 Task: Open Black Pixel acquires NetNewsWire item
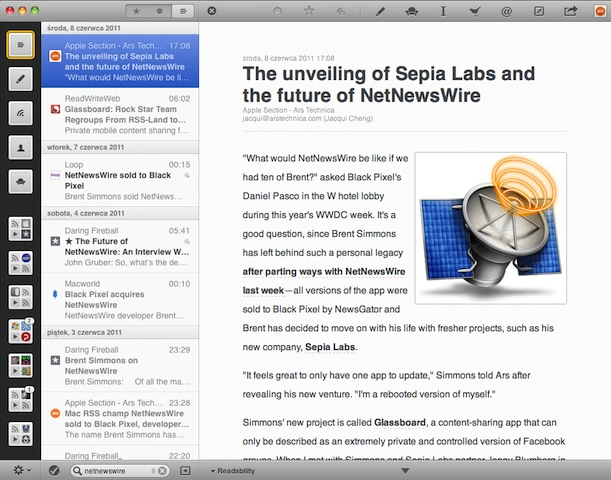[120, 299]
